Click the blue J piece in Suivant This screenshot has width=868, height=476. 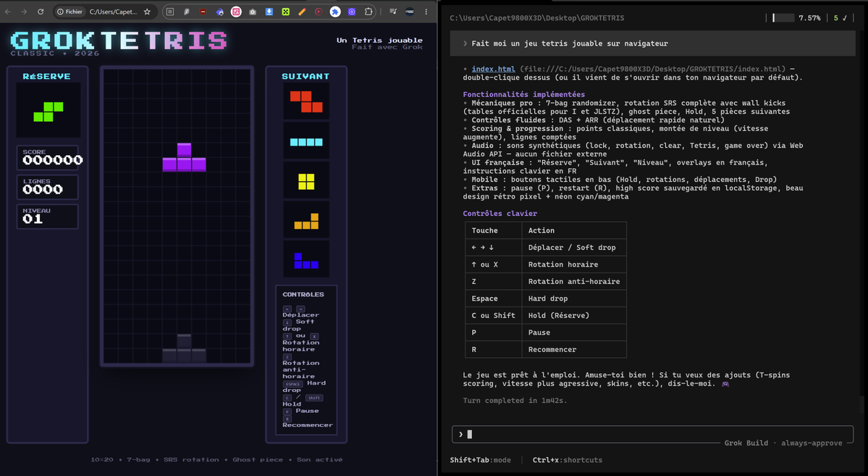click(x=306, y=260)
